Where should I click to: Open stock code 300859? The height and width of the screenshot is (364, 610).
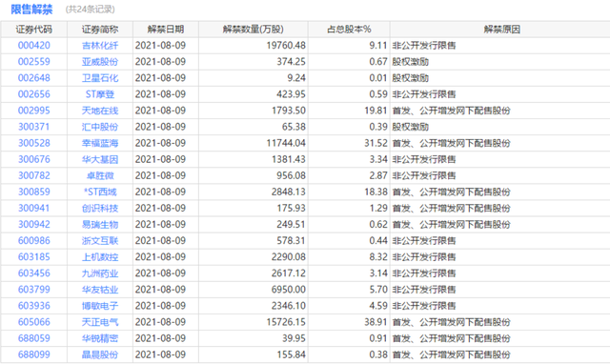(34, 192)
